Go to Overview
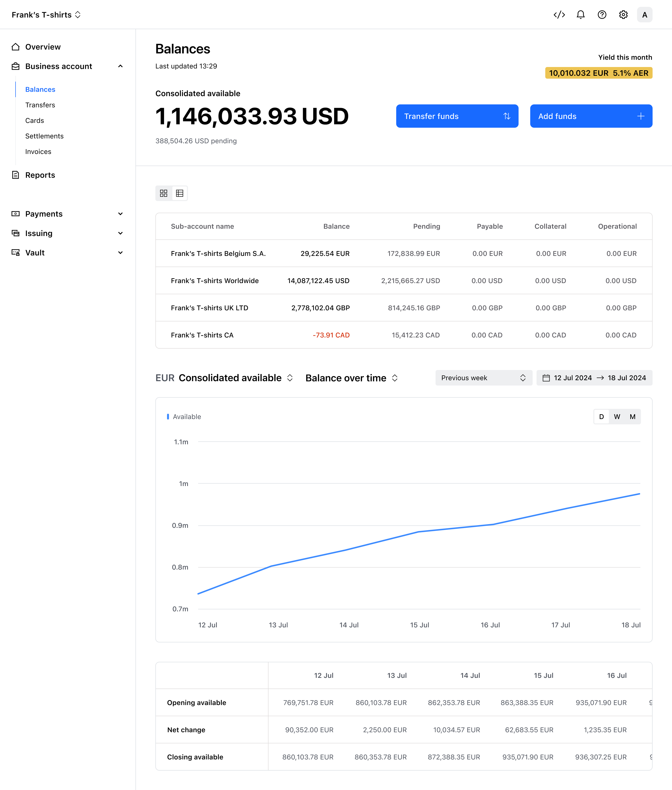 43,47
